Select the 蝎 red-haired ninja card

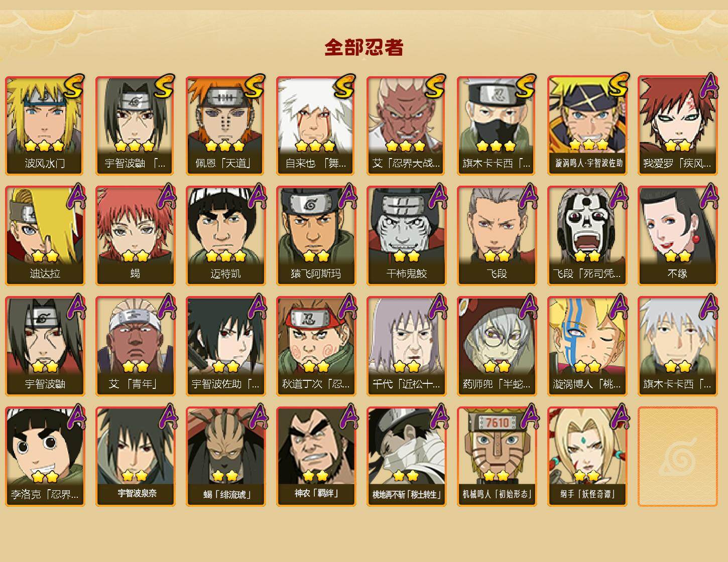[x=136, y=236]
